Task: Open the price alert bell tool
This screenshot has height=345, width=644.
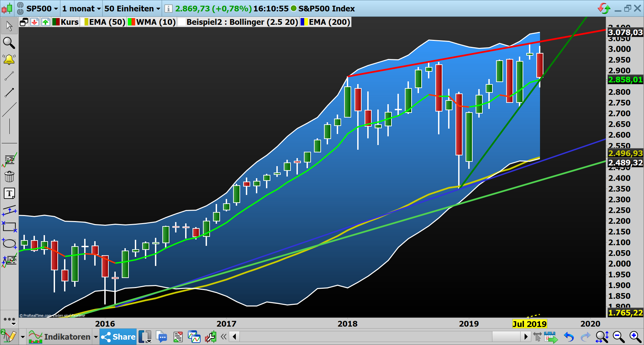Action: [x=9, y=59]
